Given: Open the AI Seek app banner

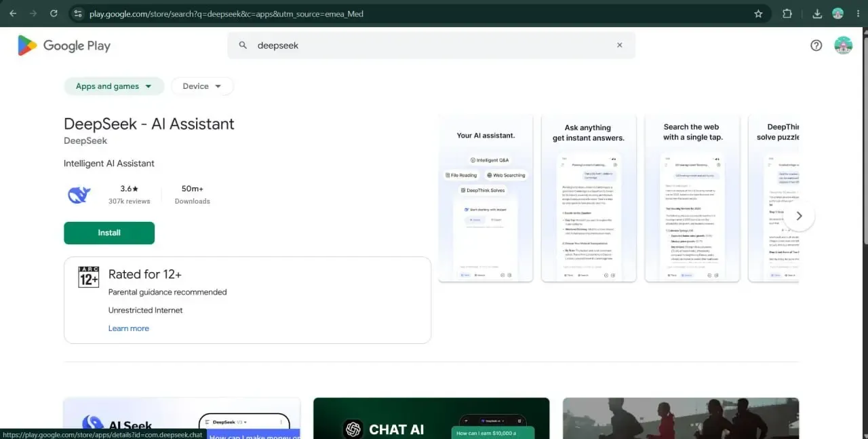Looking at the screenshot, I should click(182, 418).
